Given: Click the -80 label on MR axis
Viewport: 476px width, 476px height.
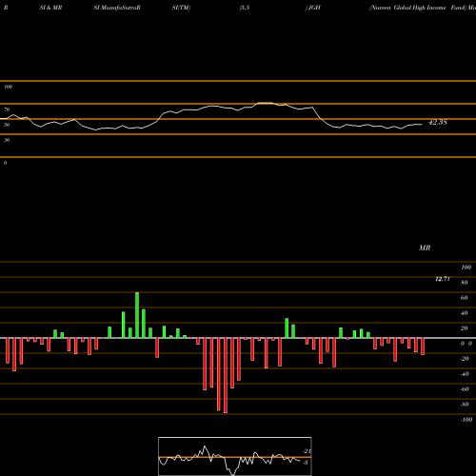Looking at the screenshot, I should [465, 405].
